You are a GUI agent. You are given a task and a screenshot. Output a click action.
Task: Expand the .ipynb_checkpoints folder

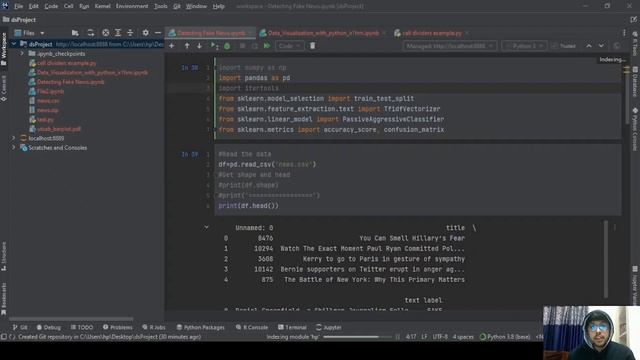click(x=22, y=53)
